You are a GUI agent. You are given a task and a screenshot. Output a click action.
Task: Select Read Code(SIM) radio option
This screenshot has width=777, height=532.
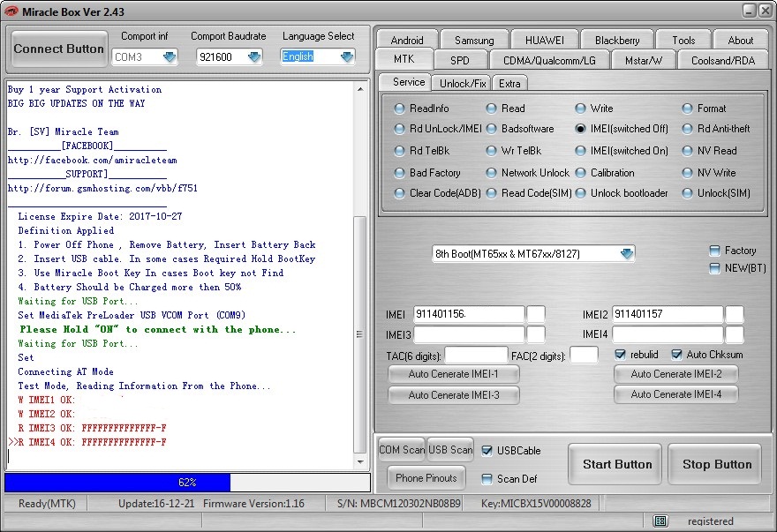click(491, 193)
